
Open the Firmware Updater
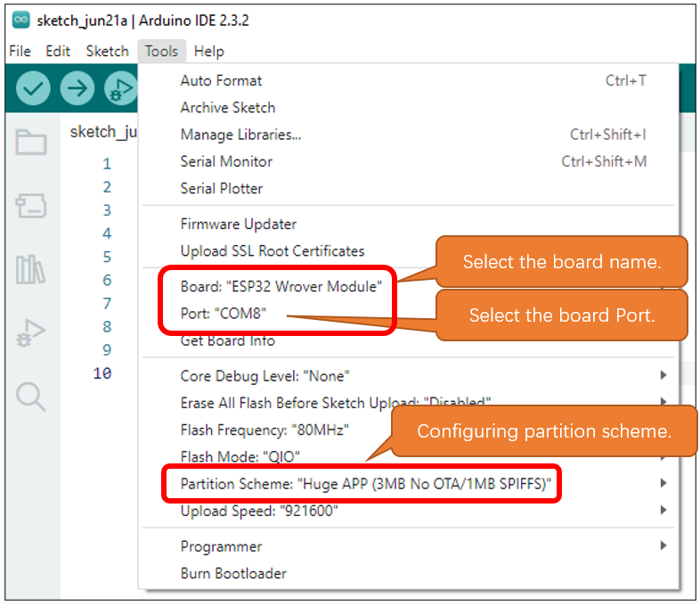(409, 224)
